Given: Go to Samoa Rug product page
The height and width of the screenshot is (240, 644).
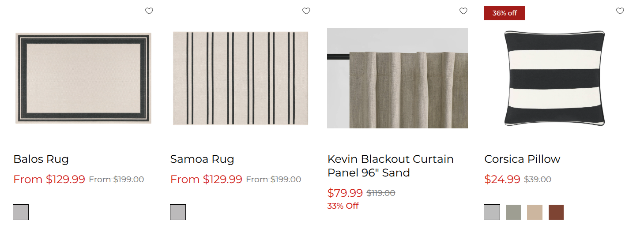Looking at the screenshot, I should (202, 159).
